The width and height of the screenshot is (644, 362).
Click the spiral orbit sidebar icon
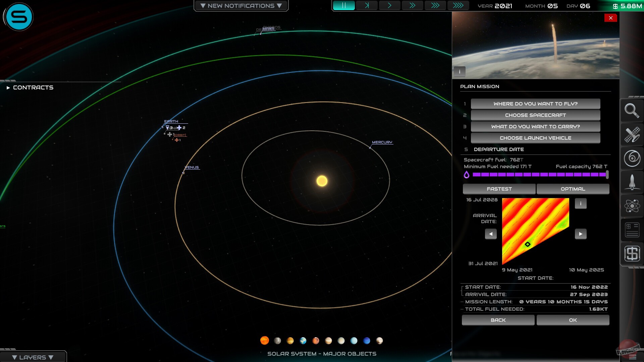[632, 158]
